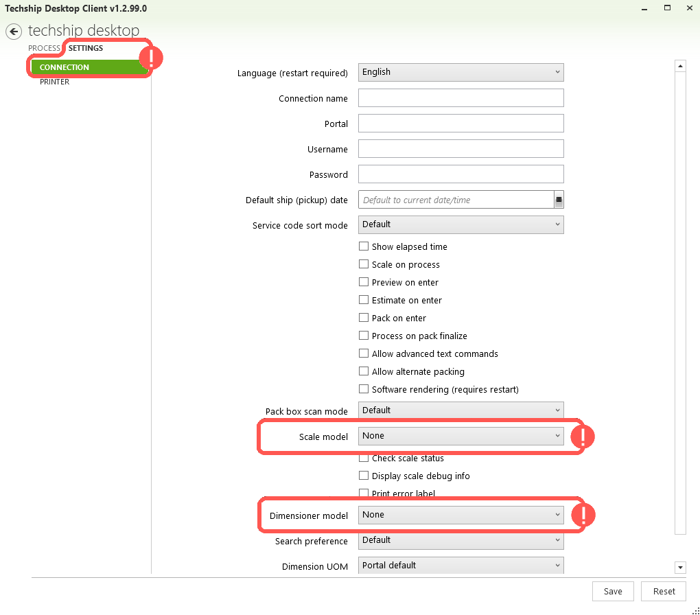
Task: Click scrollbar down arrow
Action: pyautogui.click(x=680, y=568)
